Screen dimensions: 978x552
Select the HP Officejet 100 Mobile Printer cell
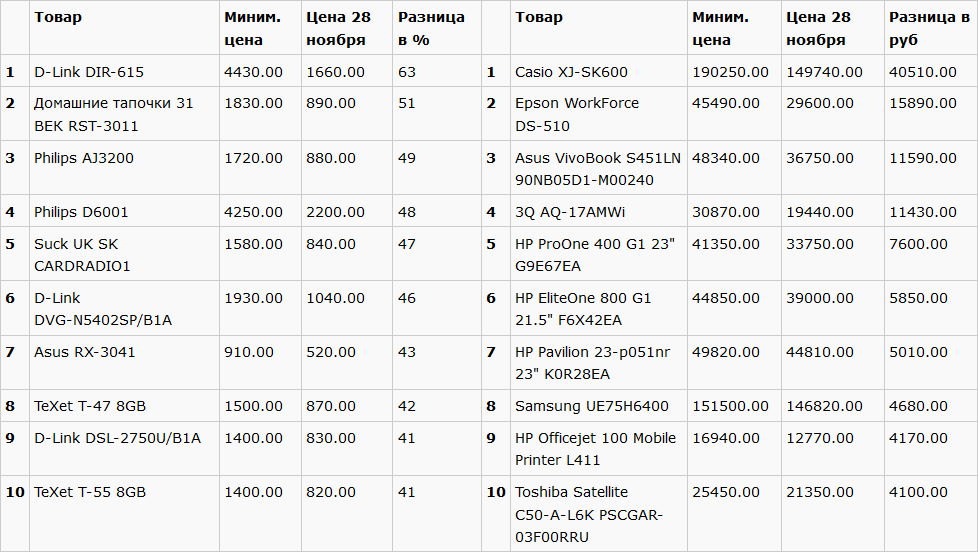[x=599, y=448]
